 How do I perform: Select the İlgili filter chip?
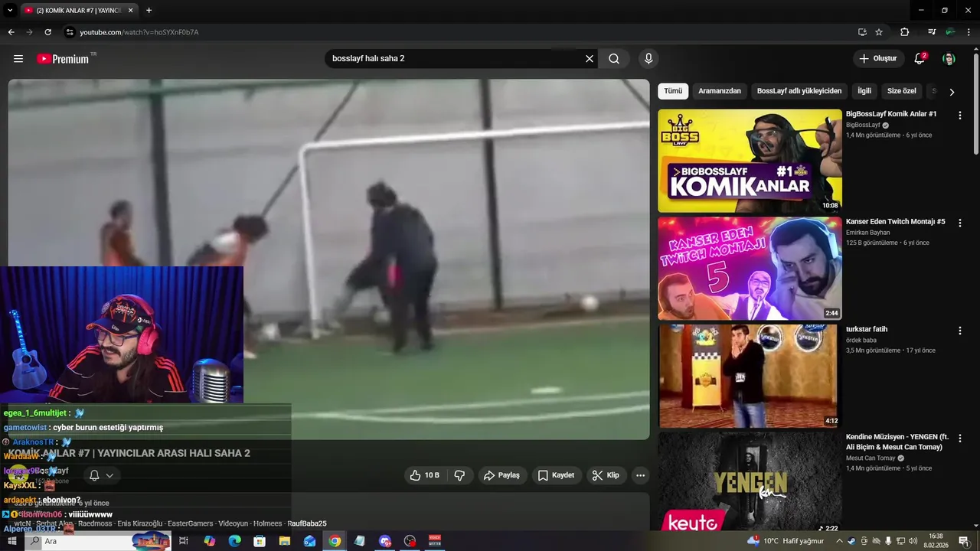tap(864, 91)
